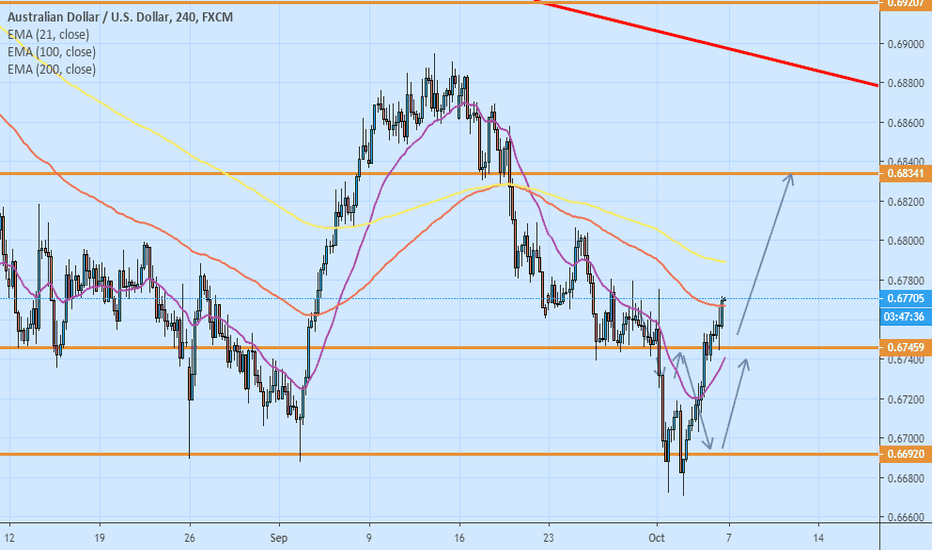Click the 0.67000 price axis value
The height and width of the screenshot is (550, 932).
pyautogui.click(x=906, y=439)
